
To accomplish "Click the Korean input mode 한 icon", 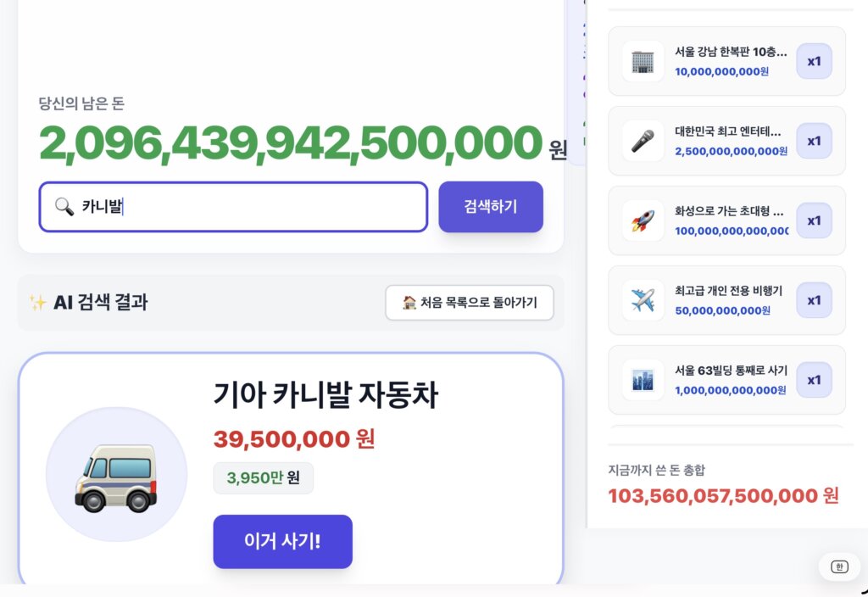I will point(839,566).
